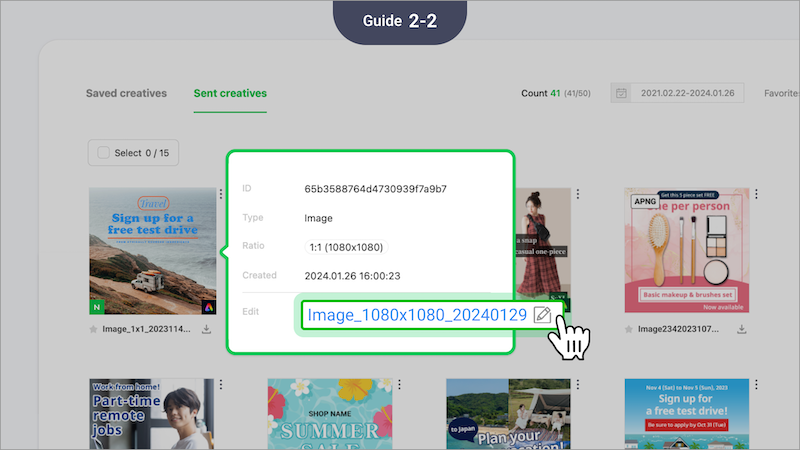Open the three-dot menu for the blue test drive creative
The height and width of the screenshot is (450, 800).
click(x=756, y=385)
